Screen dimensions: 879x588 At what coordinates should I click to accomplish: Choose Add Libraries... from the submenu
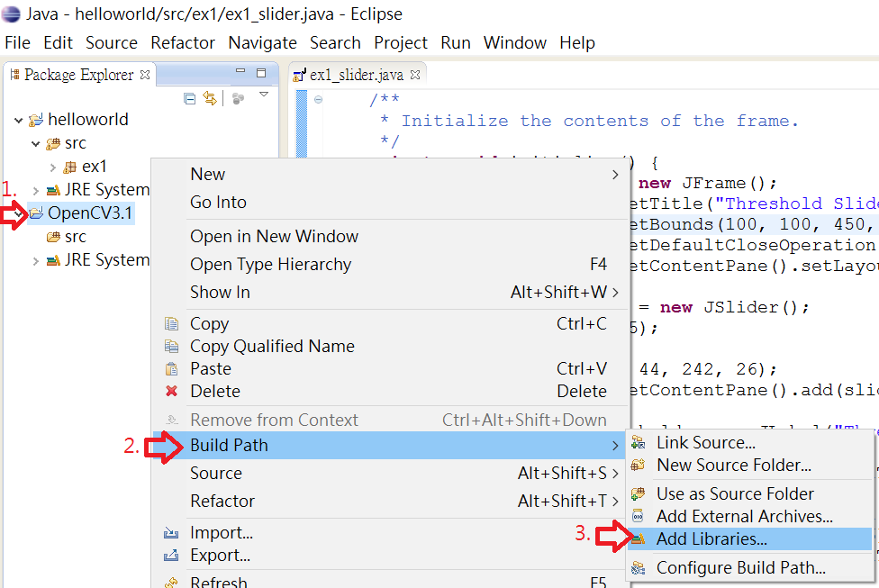pyautogui.click(x=750, y=539)
